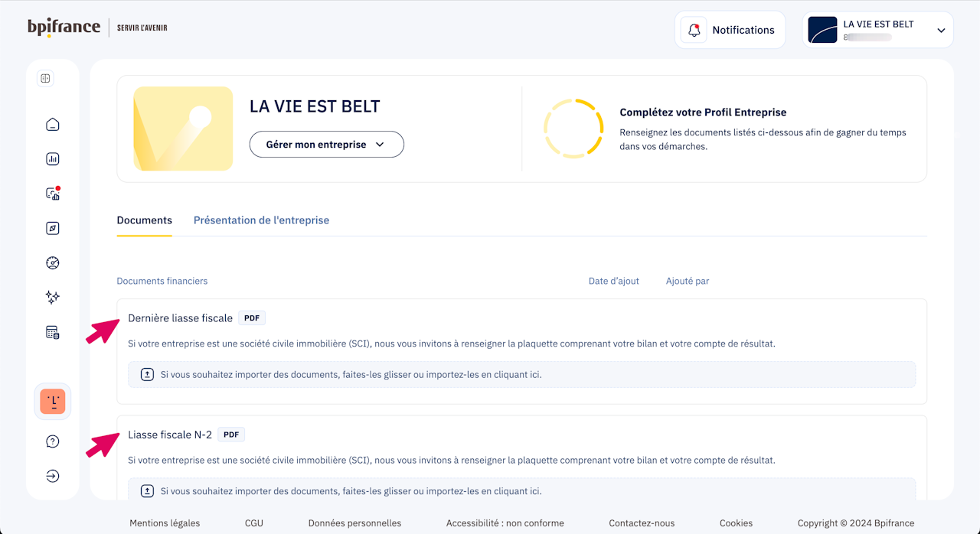The width and height of the screenshot is (980, 534).
Task: Click the PDF badge next to Dernière liasse fiscale
Action: 252,318
